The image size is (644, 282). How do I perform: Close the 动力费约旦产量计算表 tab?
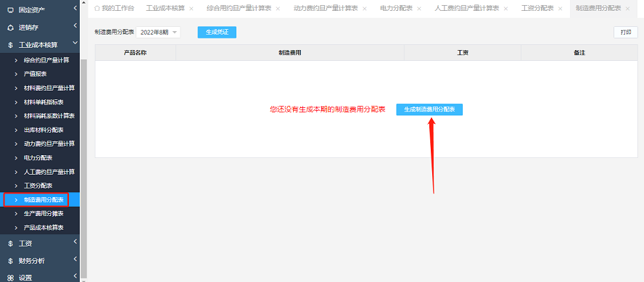point(364,9)
